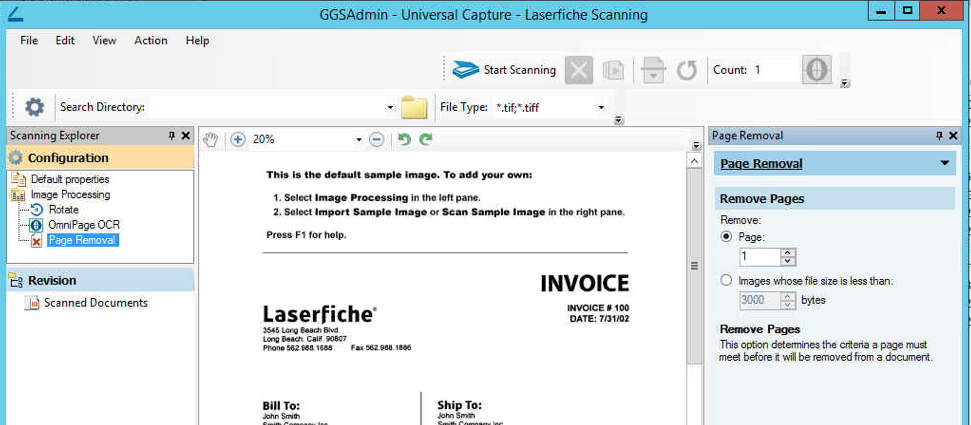Select the Page radio button
Viewport: 971px width, 425px height.
727,237
